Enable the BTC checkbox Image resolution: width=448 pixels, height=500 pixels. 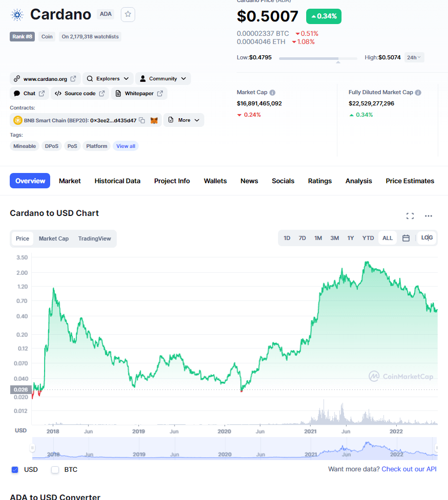55,469
